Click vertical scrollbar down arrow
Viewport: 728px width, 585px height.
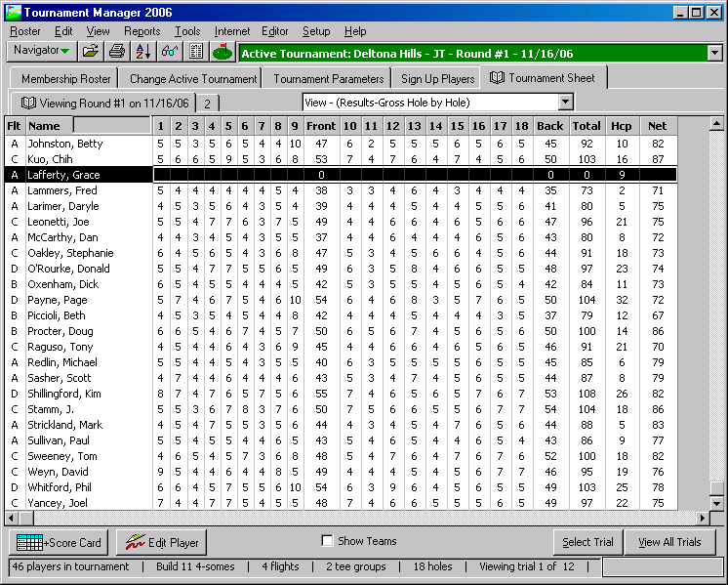click(716, 503)
